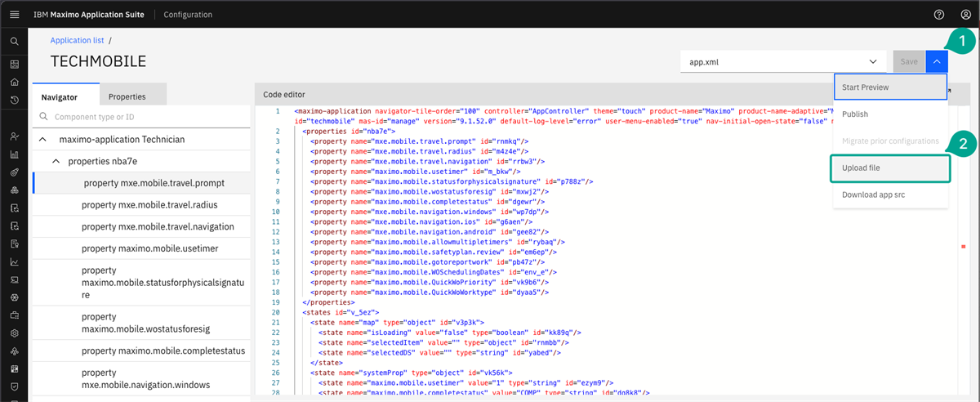The image size is (980, 402).
Task: Select property maximo.mobile.usetimer tree item
Action: (140, 248)
